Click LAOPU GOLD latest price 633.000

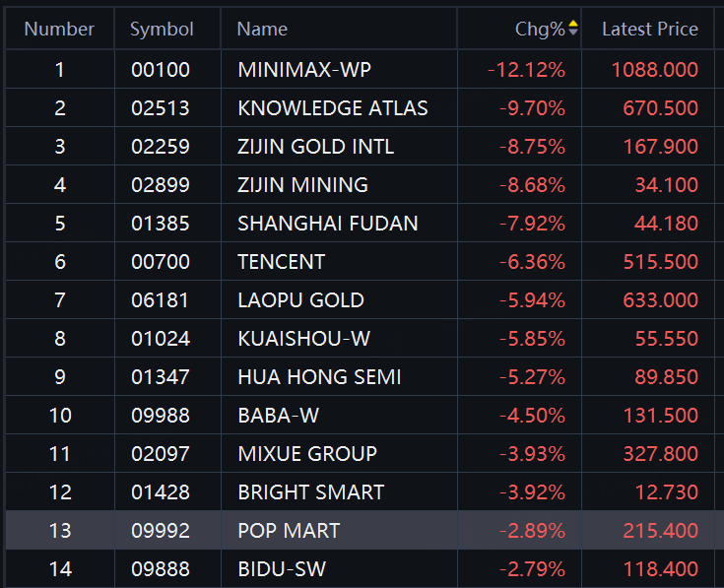[660, 300]
